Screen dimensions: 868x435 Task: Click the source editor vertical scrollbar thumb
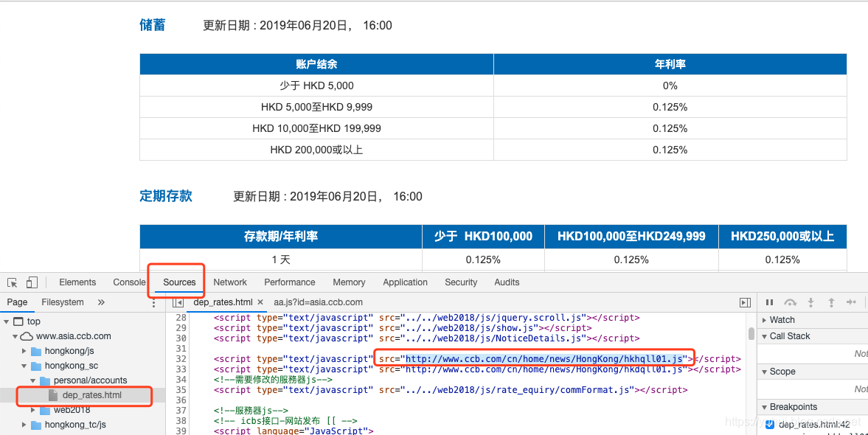tap(751, 334)
